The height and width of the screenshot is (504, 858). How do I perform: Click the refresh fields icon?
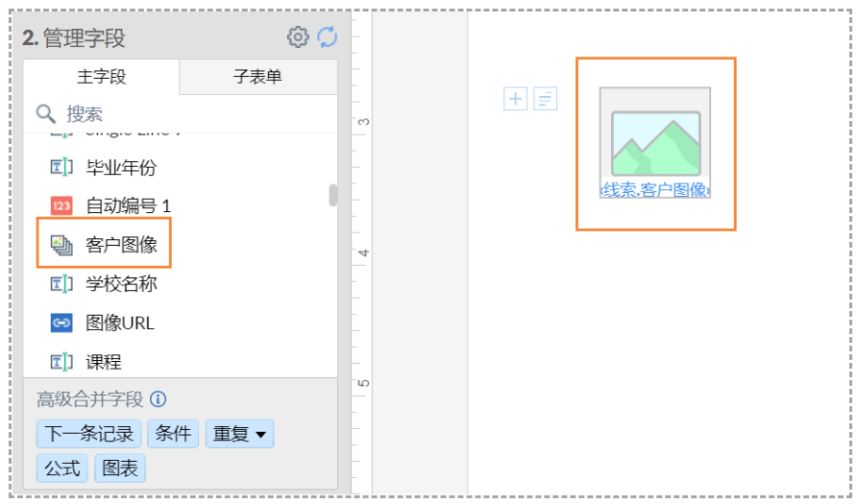pyautogui.click(x=328, y=37)
